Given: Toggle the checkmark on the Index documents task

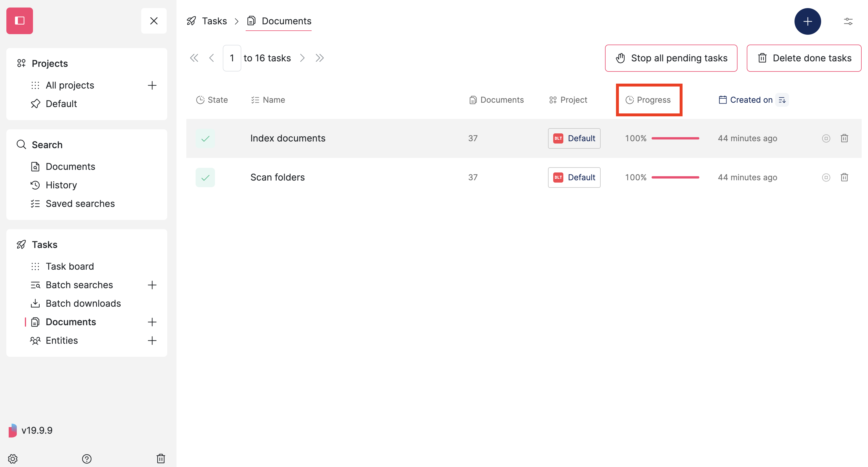Looking at the screenshot, I should [x=205, y=138].
